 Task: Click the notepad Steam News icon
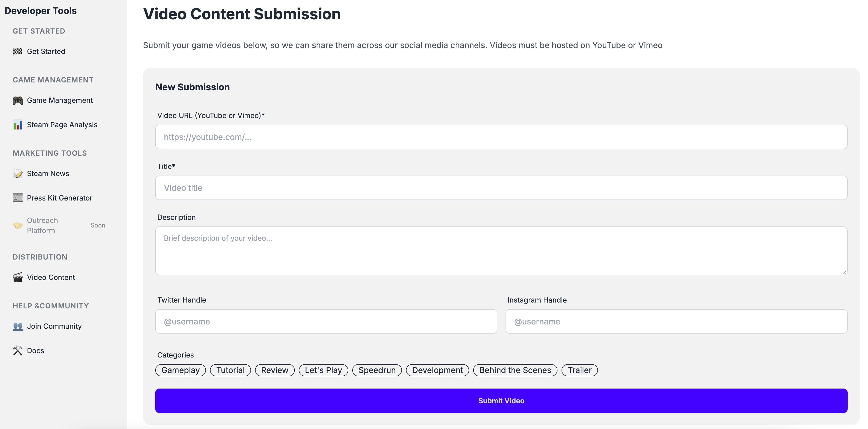point(18,174)
